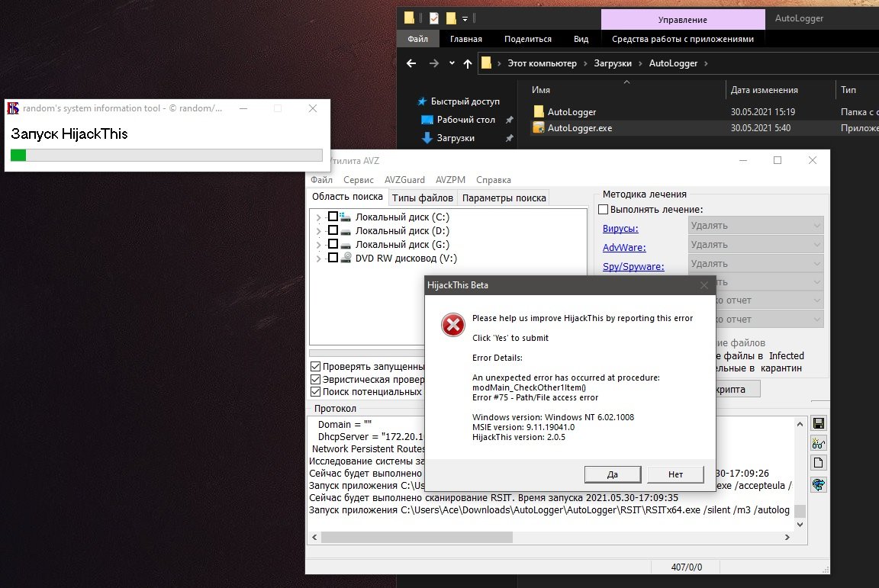Uncheck the Эвристическая проверка checkbox
This screenshot has width=879, height=588.
click(x=316, y=380)
